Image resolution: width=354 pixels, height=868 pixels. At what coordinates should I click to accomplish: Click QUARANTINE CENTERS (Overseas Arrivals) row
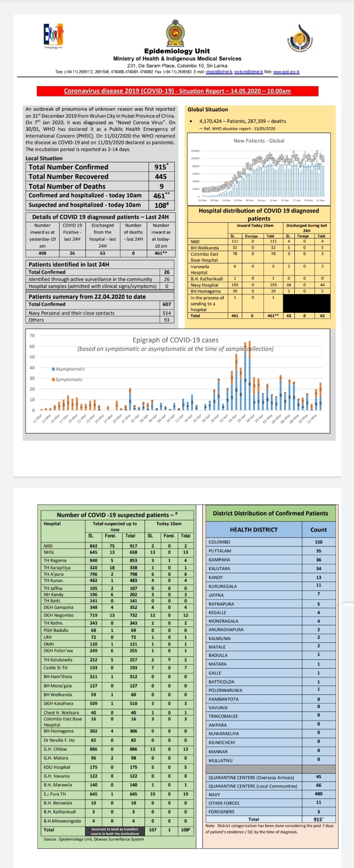(270, 777)
